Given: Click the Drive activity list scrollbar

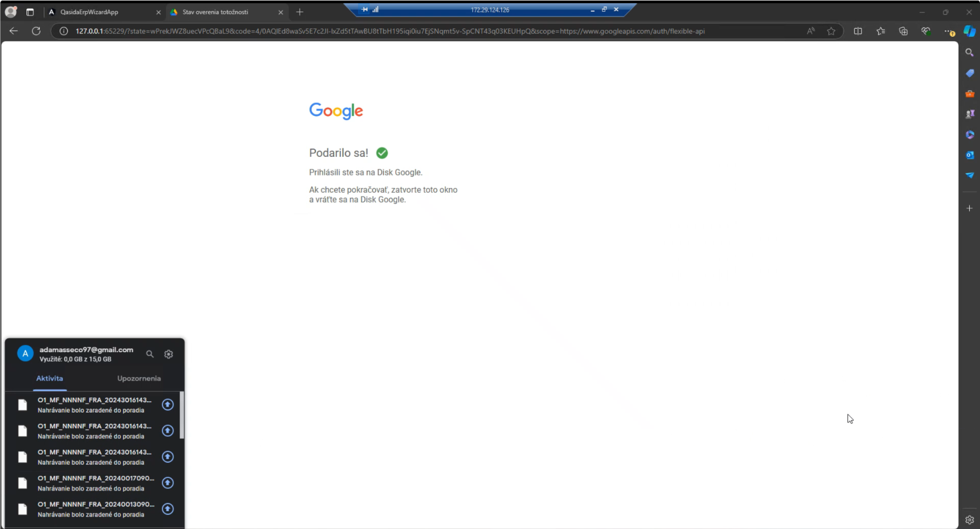Looking at the screenshot, I should (182, 415).
